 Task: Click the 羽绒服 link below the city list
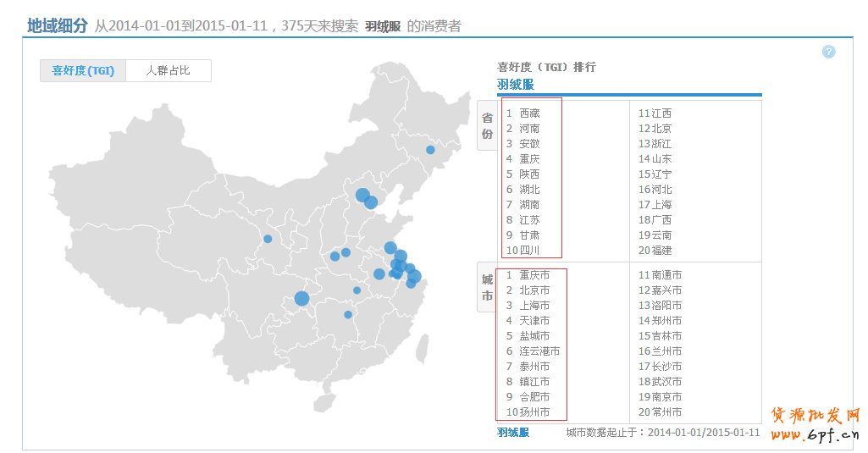click(x=513, y=433)
